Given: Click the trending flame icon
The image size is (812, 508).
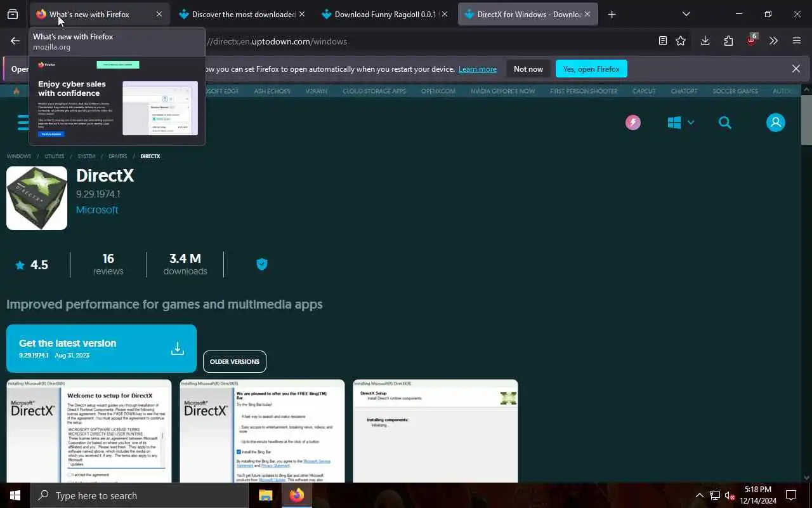Looking at the screenshot, I should tap(16, 91).
